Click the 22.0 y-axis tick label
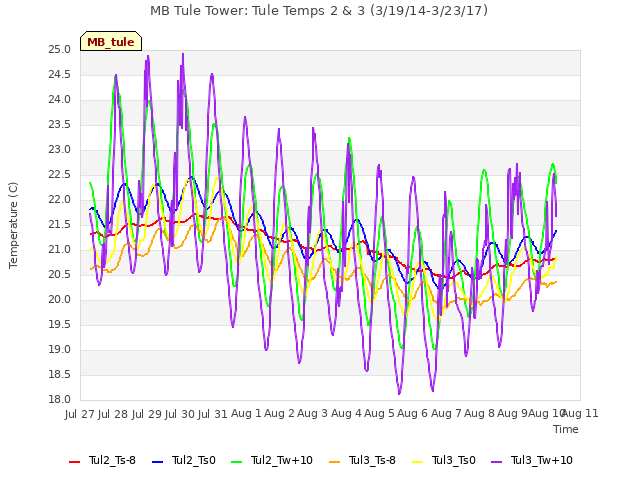 (x=60, y=200)
